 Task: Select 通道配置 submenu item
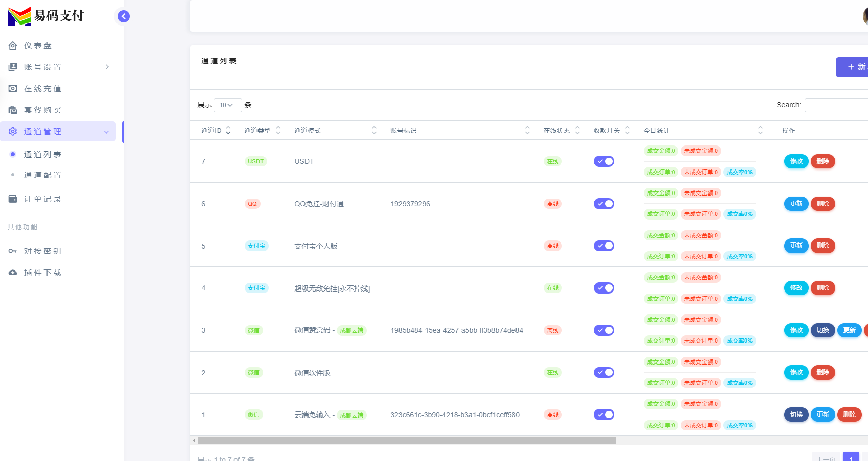(42, 175)
